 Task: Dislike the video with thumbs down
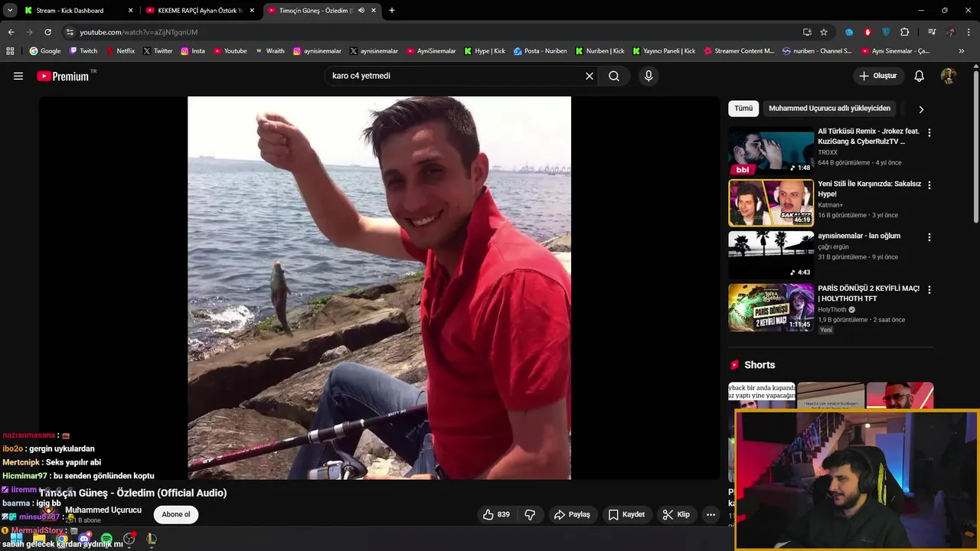530,514
